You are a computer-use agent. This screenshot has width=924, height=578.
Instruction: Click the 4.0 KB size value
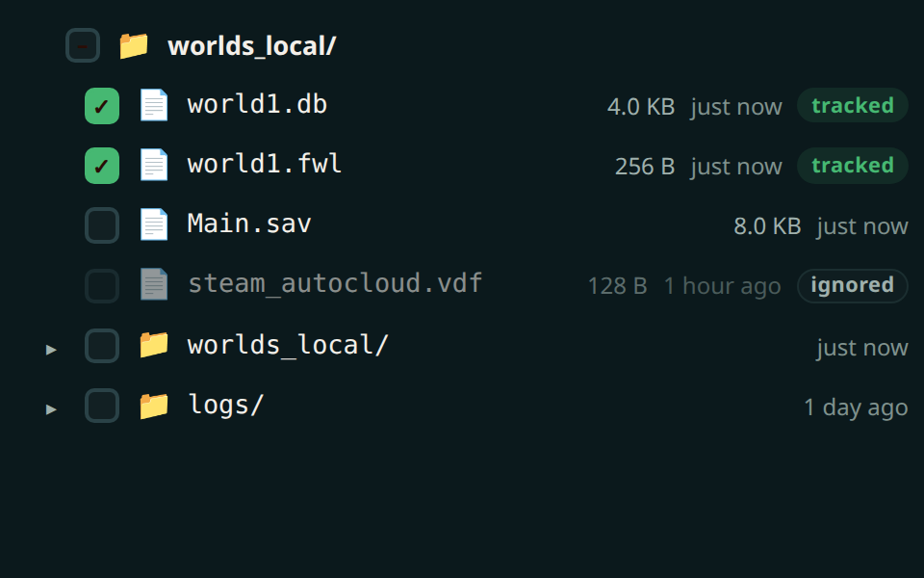pyautogui.click(x=641, y=107)
